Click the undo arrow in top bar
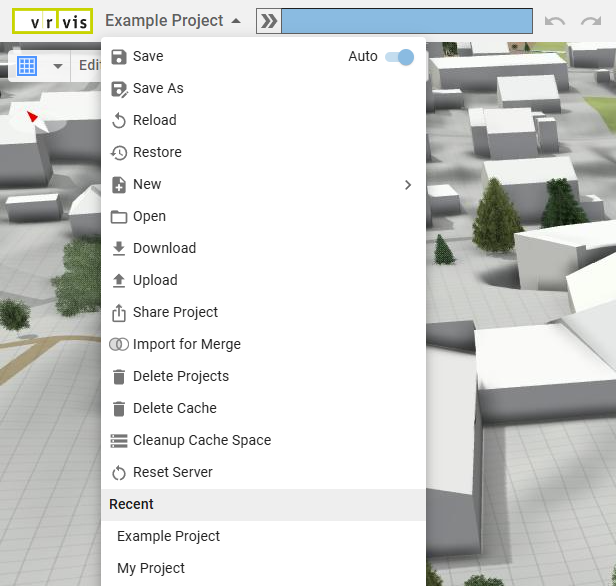 pyautogui.click(x=555, y=21)
